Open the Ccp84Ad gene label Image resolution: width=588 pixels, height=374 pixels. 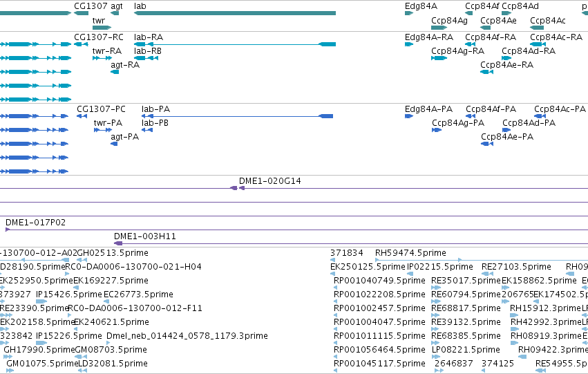coord(520,6)
